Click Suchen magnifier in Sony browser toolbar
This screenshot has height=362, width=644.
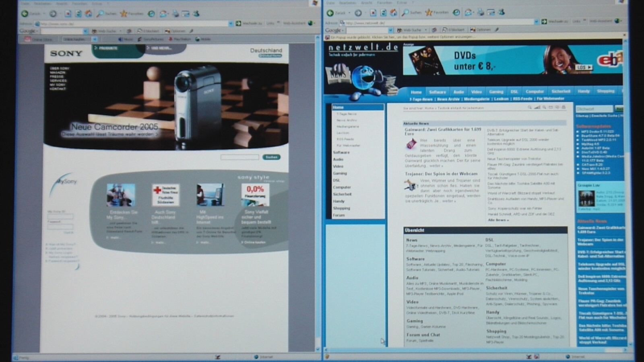[x=100, y=14]
